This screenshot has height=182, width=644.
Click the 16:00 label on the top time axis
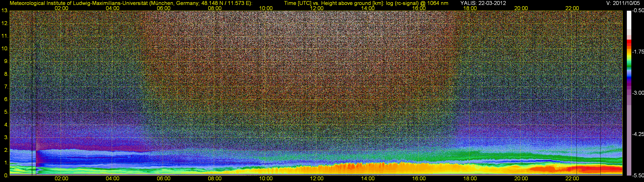point(419,8)
